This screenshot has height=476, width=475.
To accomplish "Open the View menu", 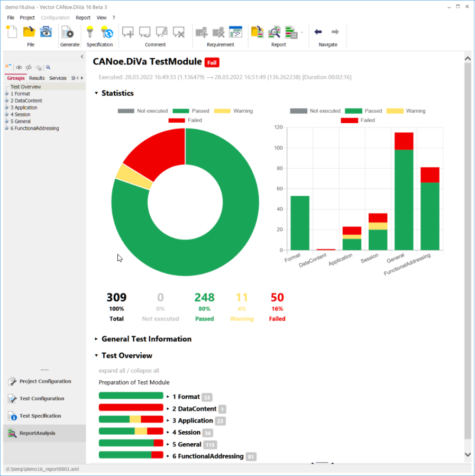I will pos(102,17).
